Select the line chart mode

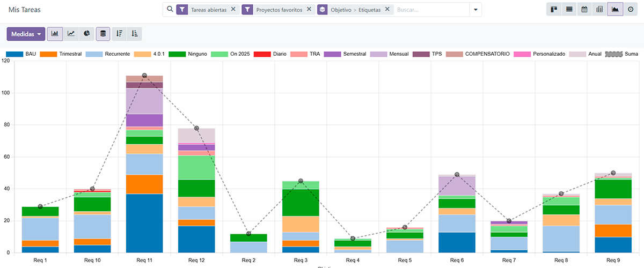(x=71, y=34)
